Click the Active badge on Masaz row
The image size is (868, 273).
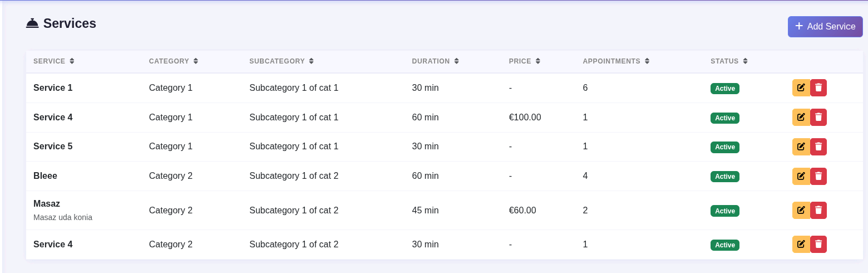[x=724, y=211]
